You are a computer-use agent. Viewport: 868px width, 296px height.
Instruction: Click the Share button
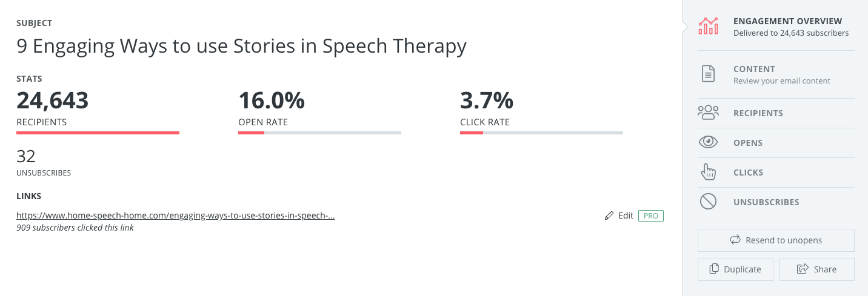point(817,269)
